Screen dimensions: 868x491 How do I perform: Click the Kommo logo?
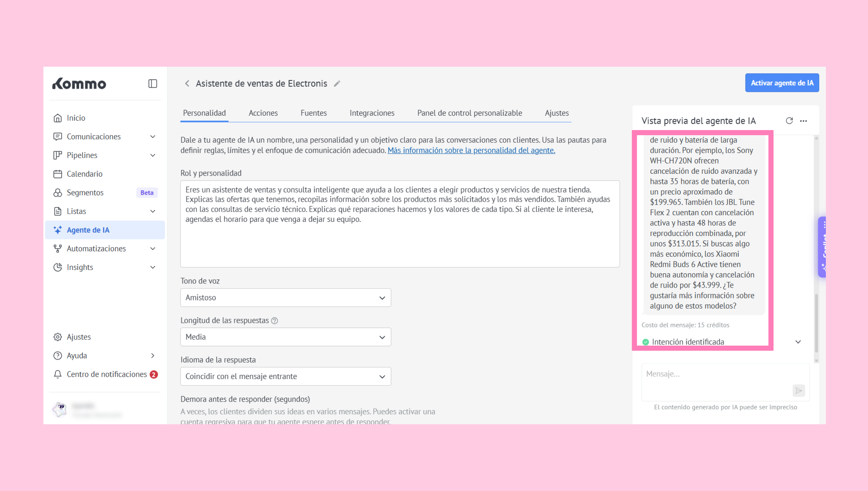79,84
